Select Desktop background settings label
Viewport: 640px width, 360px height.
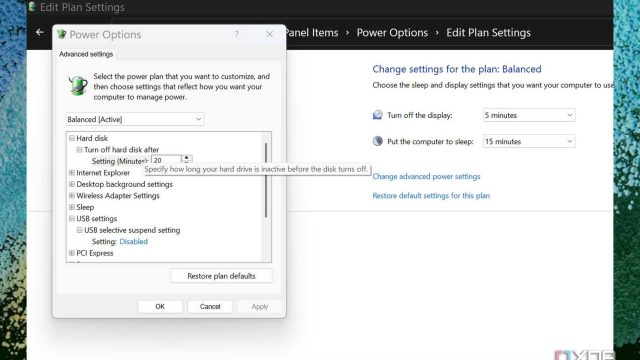coord(124,184)
